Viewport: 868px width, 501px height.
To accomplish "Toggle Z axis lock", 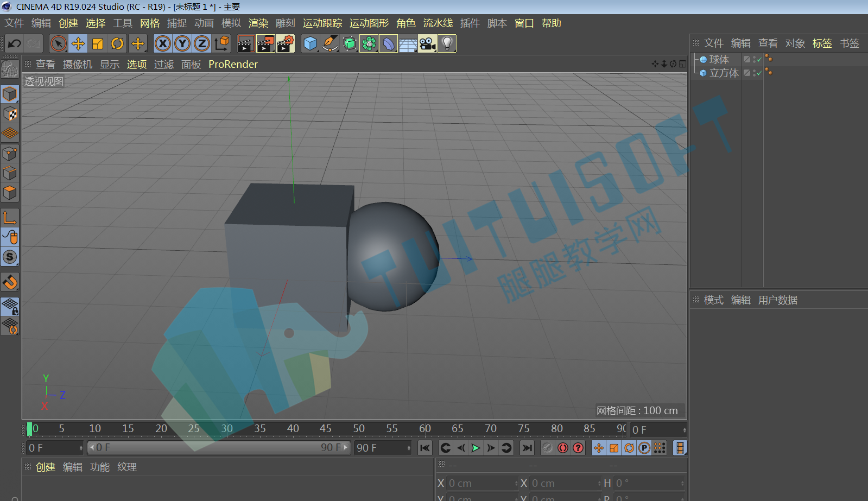I will click(202, 43).
